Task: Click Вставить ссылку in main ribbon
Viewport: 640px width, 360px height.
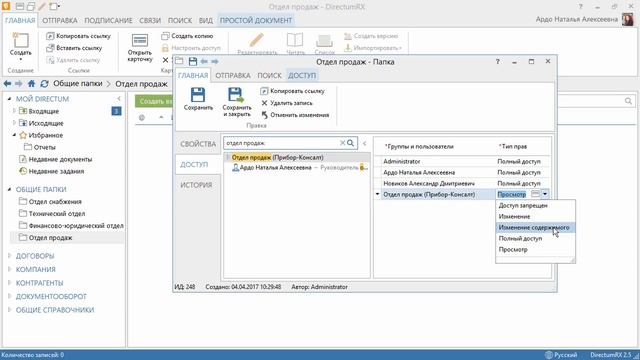Action: click(x=74, y=48)
